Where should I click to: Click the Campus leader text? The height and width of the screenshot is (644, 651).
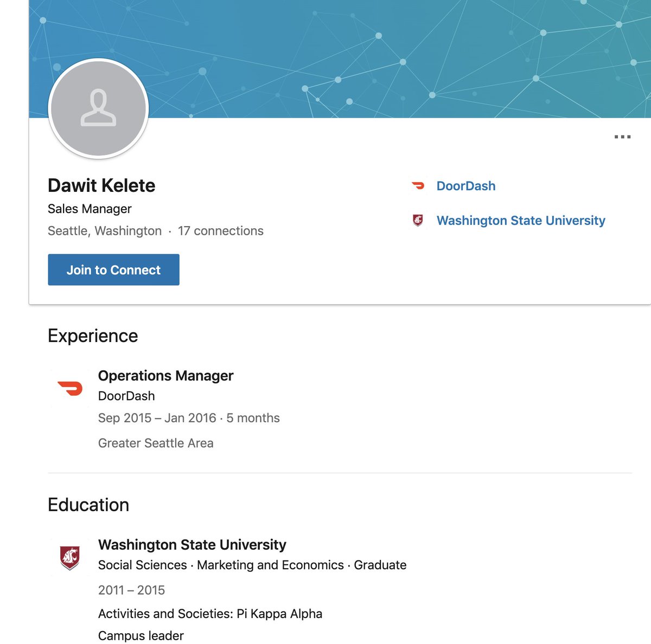click(141, 636)
